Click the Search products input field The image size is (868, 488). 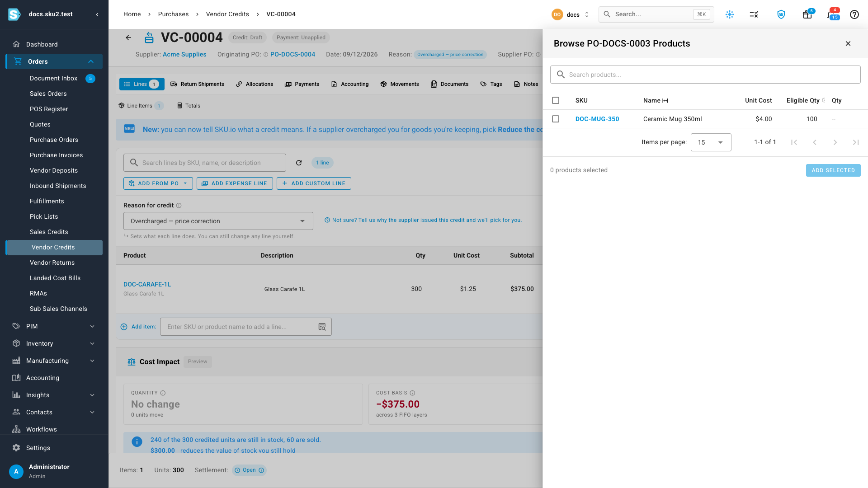coord(705,75)
